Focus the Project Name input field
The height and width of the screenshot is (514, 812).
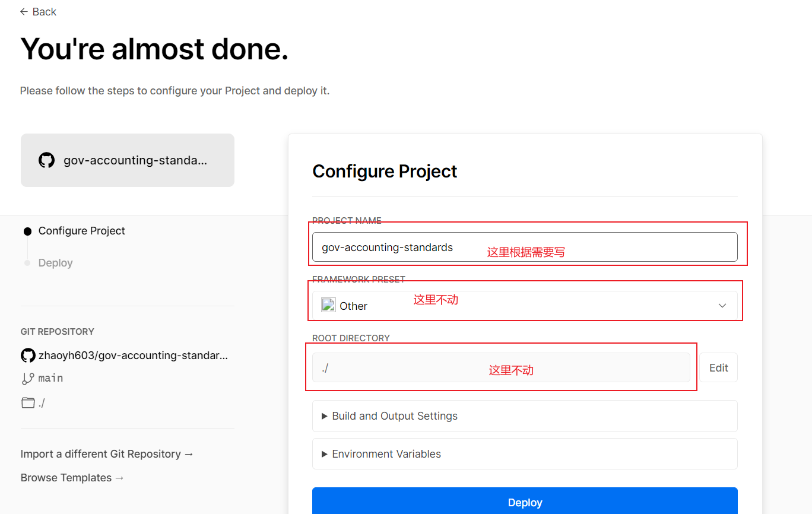coord(525,247)
